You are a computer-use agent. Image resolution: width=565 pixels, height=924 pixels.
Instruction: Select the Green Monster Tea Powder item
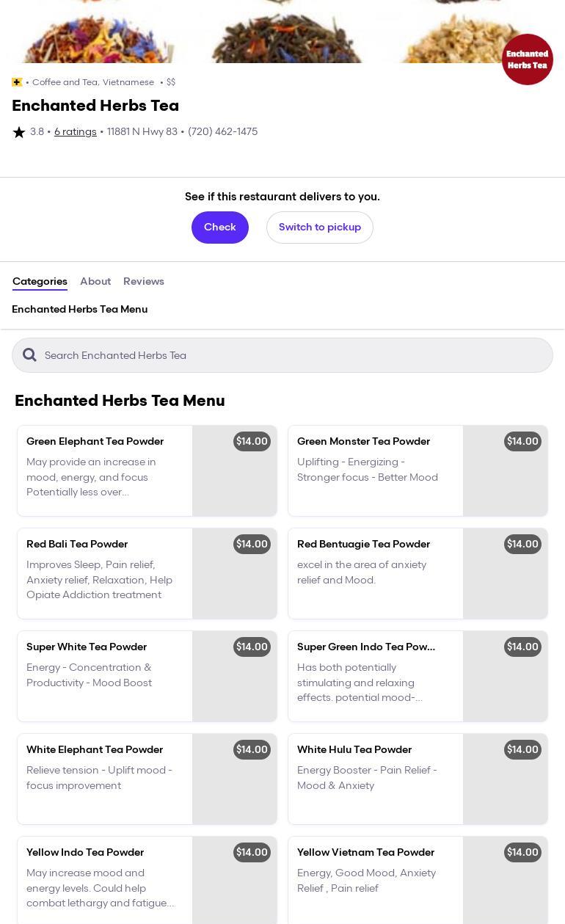pyautogui.click(x=376, y=470)
